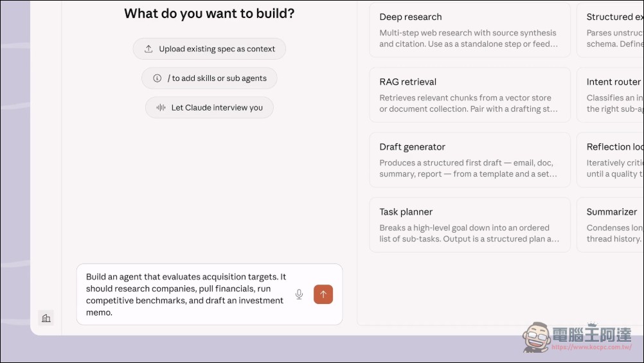Click the microphone voice input icon
The image size is (644, 363).
point(299,294)
